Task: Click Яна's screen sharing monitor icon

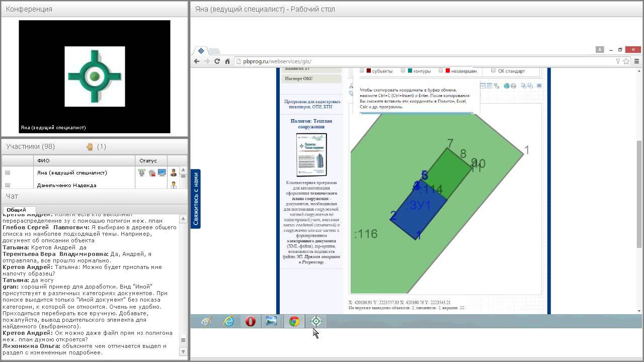Action: 162,172
